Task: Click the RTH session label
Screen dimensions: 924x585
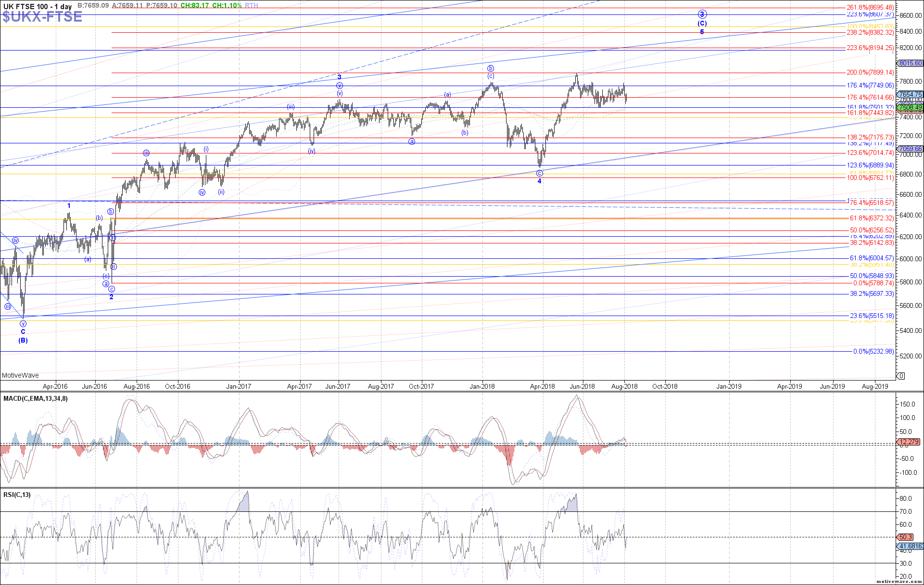Action: [252, 6]
